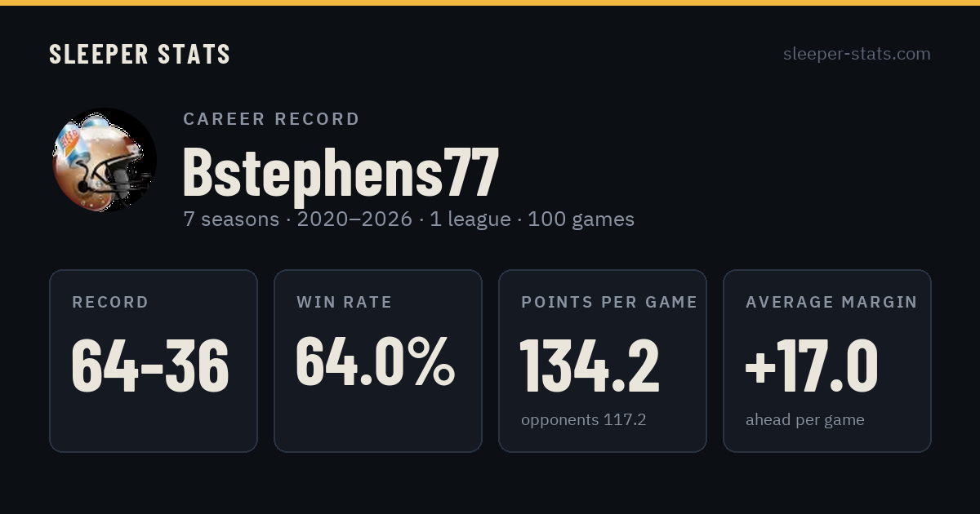980x514 pixels.
Task: Click the +17.0 margin value
Action: click(x=812, y=366)
